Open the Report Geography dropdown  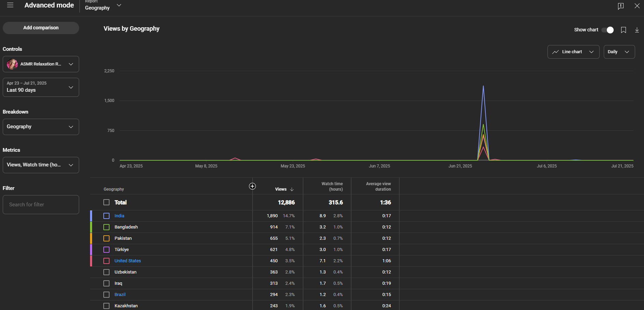pyautogui.click(x=103, y=6)
